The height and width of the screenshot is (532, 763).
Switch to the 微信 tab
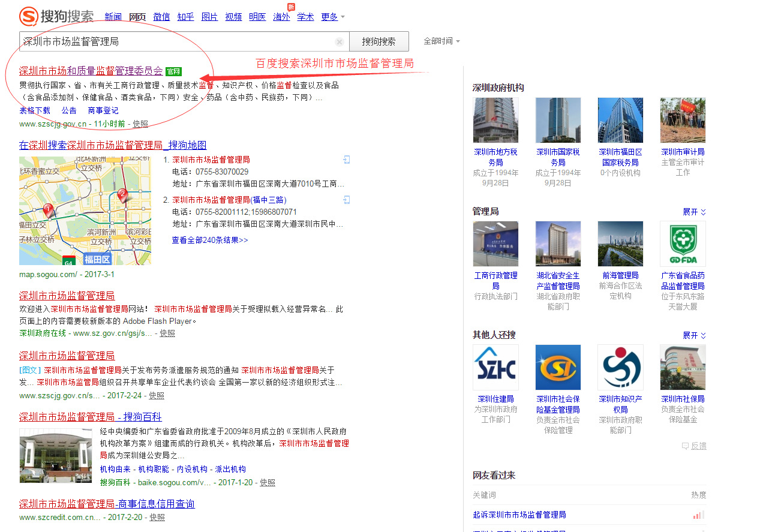pos(161,17)
